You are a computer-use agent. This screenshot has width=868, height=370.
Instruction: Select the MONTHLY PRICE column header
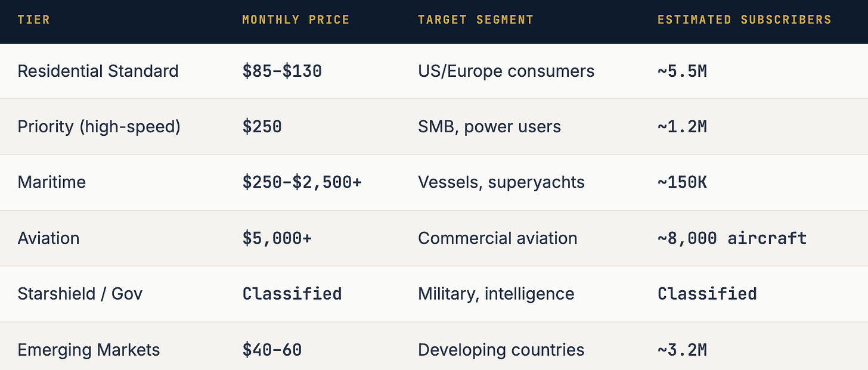[296, 20]
